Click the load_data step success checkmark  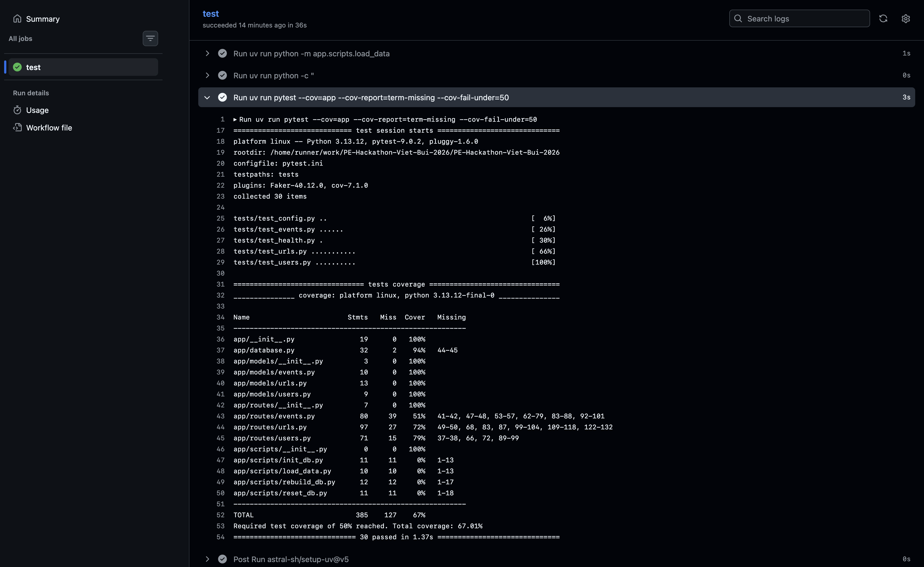coord(222,53)
